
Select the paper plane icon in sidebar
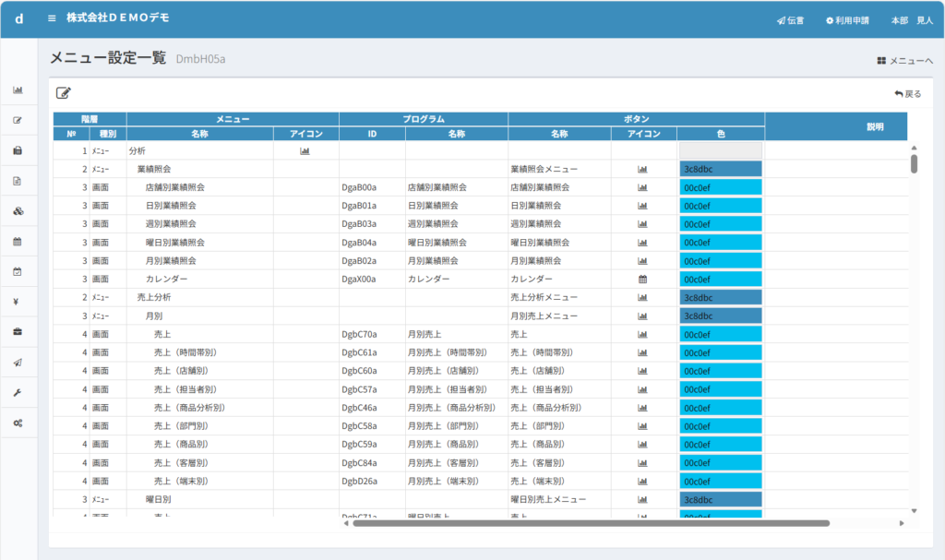[x=18, y=363]
